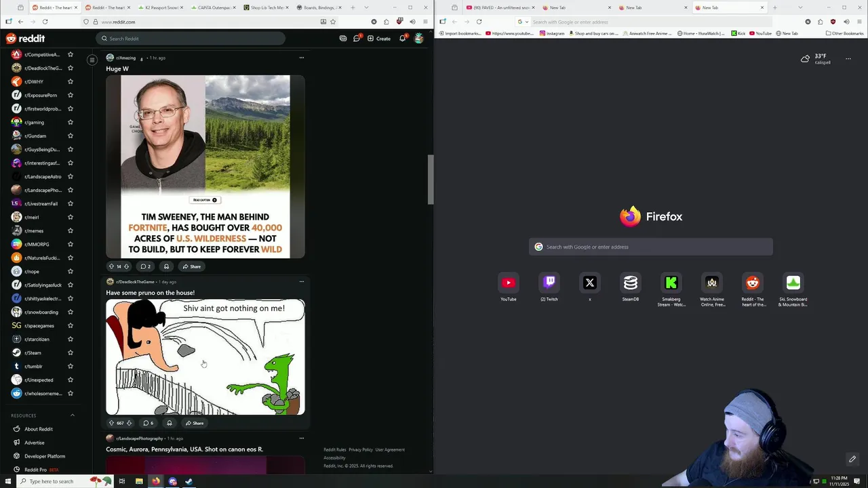Open the Reddit shortcut tile on New Tab
The image size is (868, 488).
click(753, 283)
